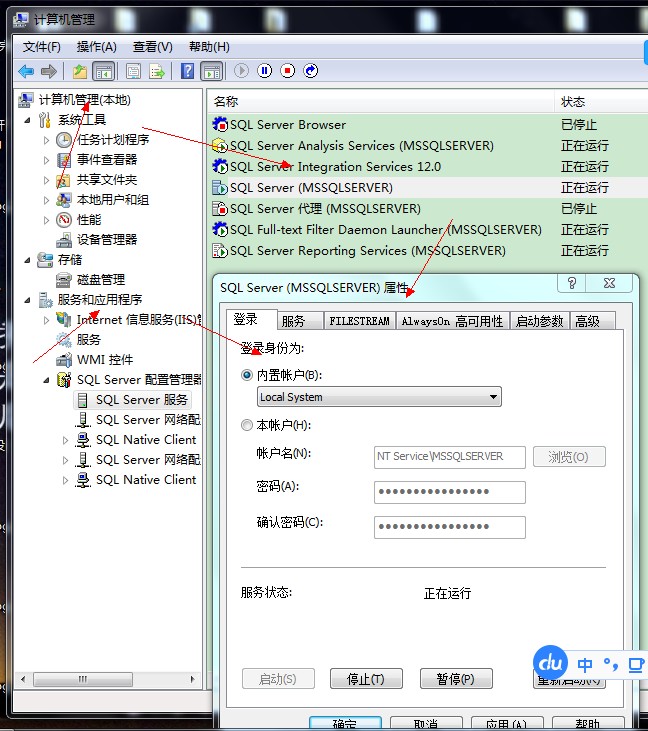Open the 文件(F) menu
Screen dimensions: 648x731
coord(41,47)
